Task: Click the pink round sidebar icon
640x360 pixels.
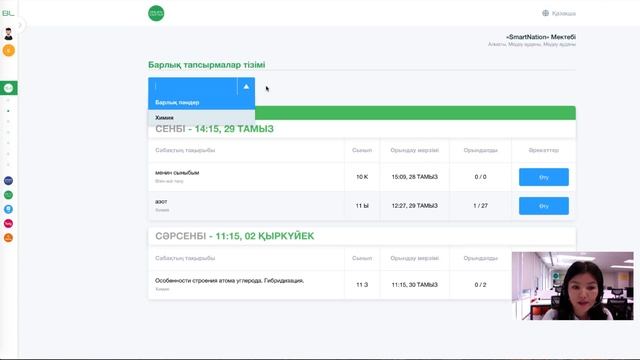Action: click(8, 223)
